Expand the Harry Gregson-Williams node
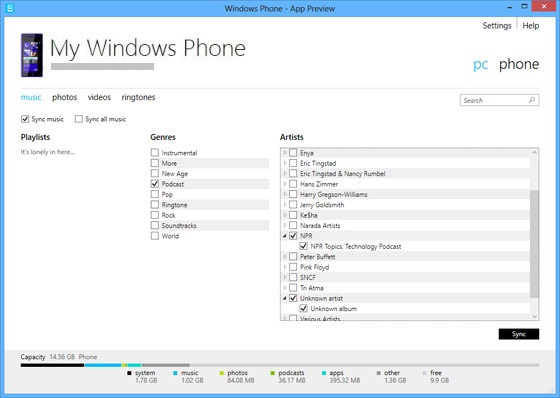The width and height of the screenshot is (560, 398). pos(285,194)
